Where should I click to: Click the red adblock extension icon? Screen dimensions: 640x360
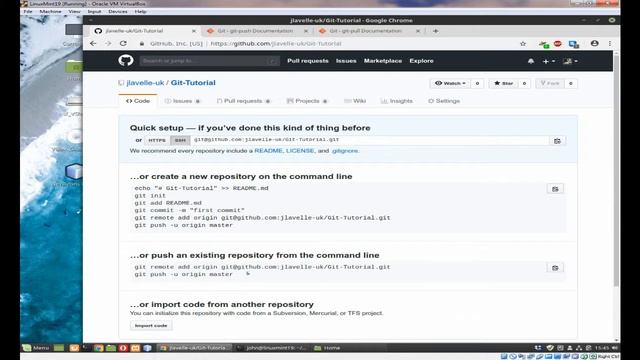click(x=558, y=44)
